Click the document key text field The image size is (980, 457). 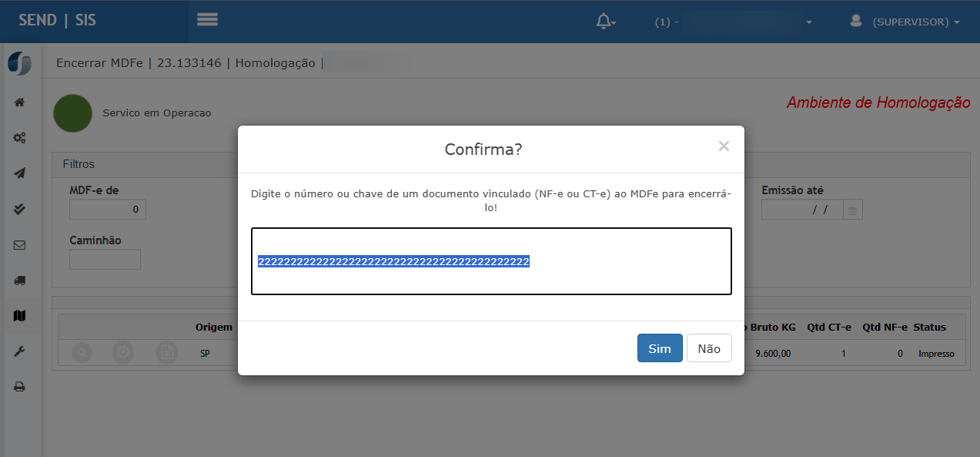point(491,261)
